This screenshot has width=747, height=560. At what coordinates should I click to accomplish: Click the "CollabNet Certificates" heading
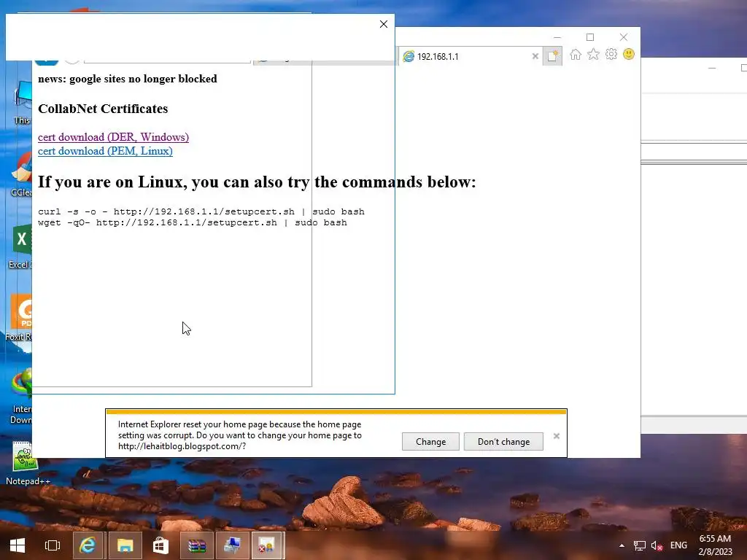[x=103, y=109]
